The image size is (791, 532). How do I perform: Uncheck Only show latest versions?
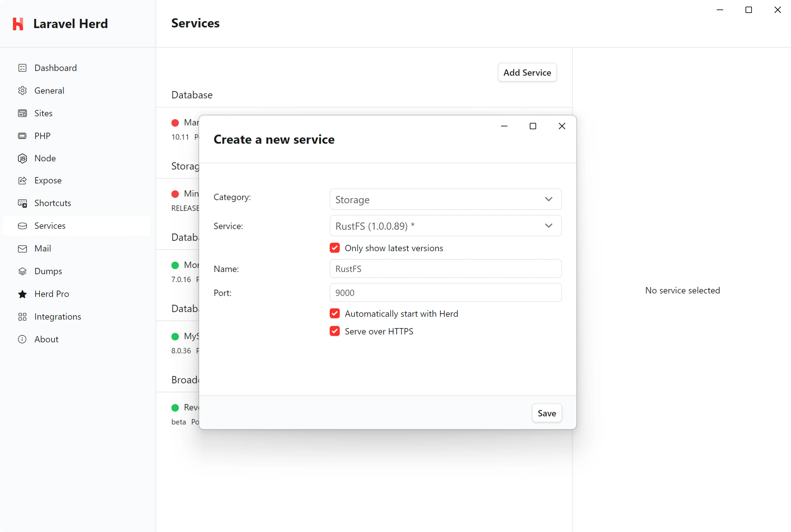point(335,248)
